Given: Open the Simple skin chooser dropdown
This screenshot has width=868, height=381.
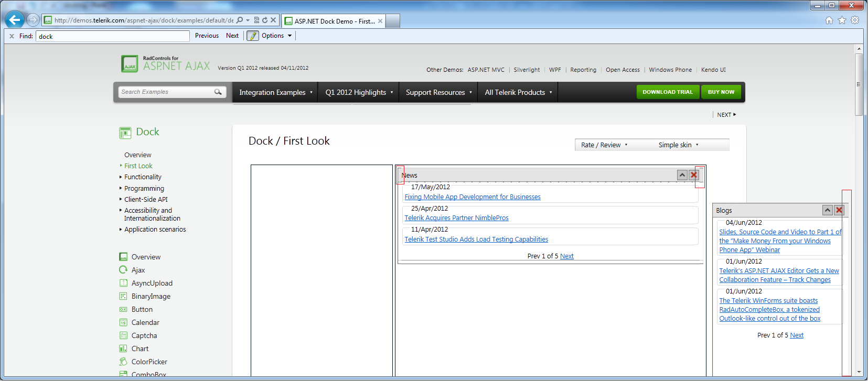Looking at the screenshot, I should pyautogui.click(x=679, y=145).
